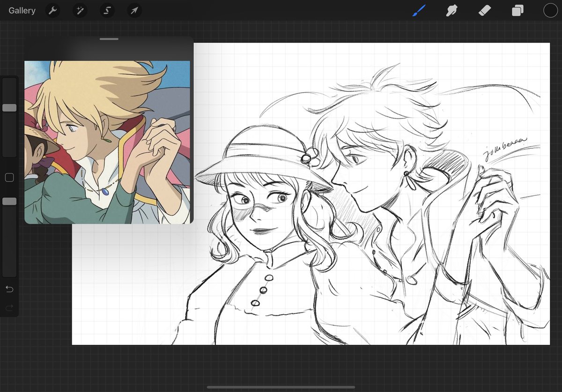Open the Layers panel
The height and width of the screenshot is (392, 562).
click(518, 10)
